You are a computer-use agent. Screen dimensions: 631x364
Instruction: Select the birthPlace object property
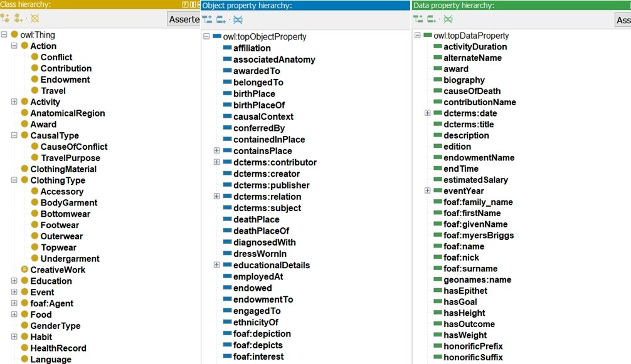254,94
